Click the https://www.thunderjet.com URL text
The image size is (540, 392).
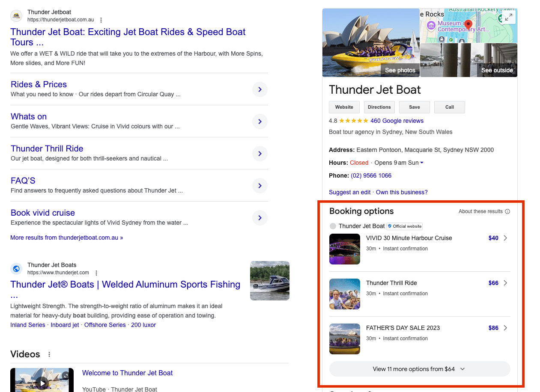[58, 273]
